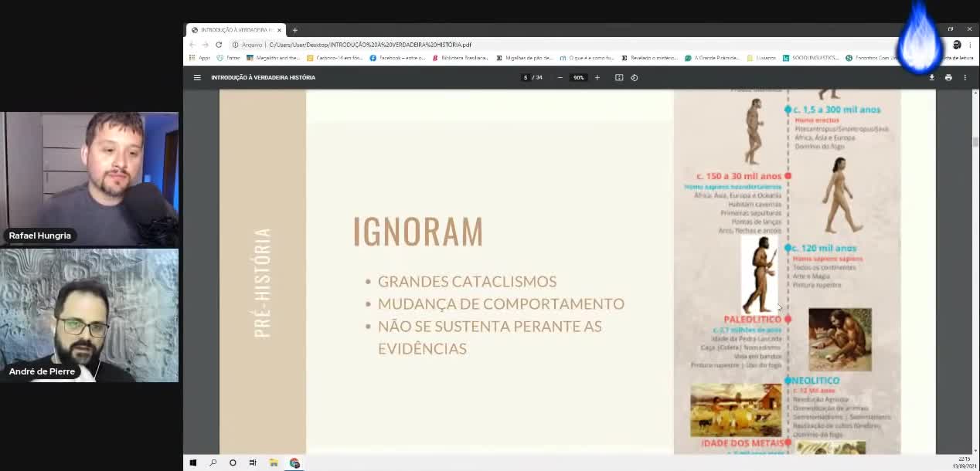This screenshot has width=980, height=471.
Task: Open Chrome's three-dot menu
Action: point(969,45)
